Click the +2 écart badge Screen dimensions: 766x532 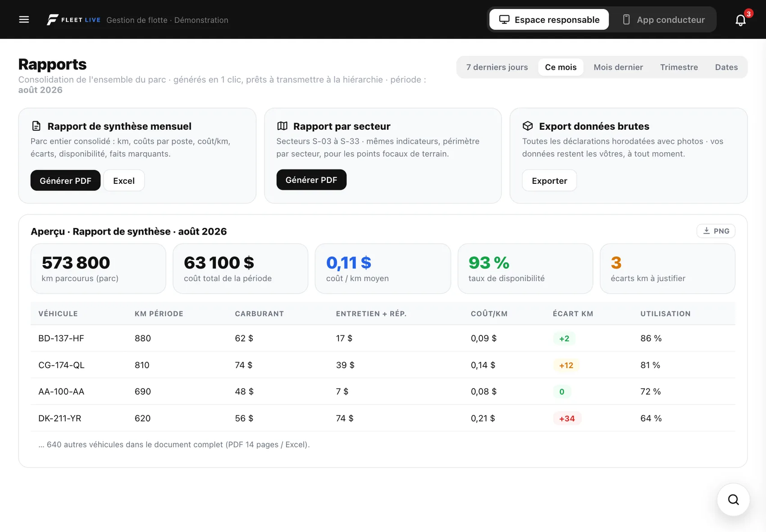click(564, 339)
